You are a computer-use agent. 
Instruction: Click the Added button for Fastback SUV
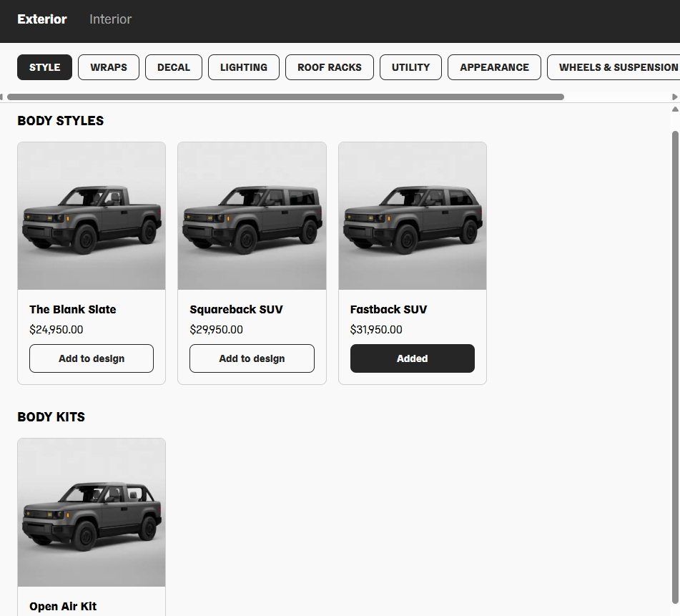(x=413, y=358)
